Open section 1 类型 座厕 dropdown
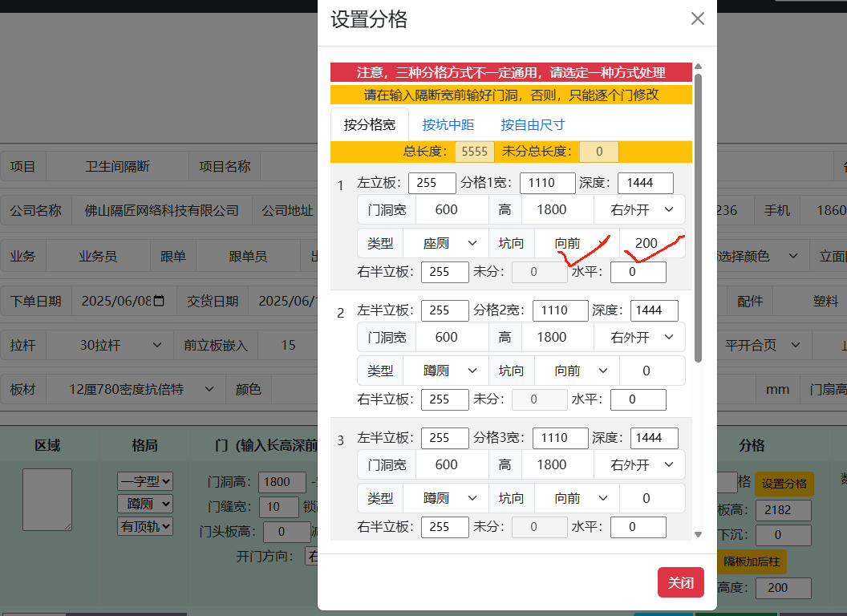Image resolution: width=847 pixels, height=616 pixels. click(x=446, y=243)
